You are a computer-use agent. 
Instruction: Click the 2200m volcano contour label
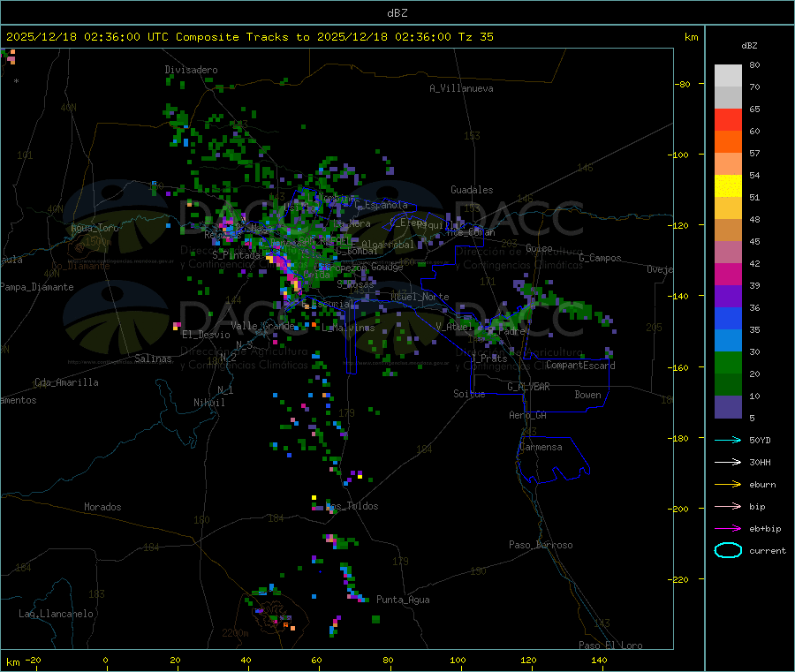(x=235, y=633)
